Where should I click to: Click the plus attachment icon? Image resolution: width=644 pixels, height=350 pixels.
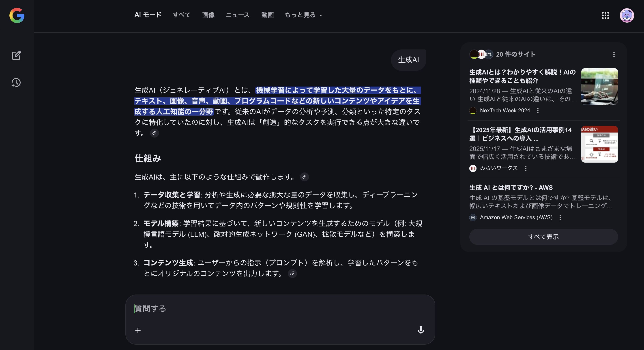pyautogui.click(x=138, y=330)
